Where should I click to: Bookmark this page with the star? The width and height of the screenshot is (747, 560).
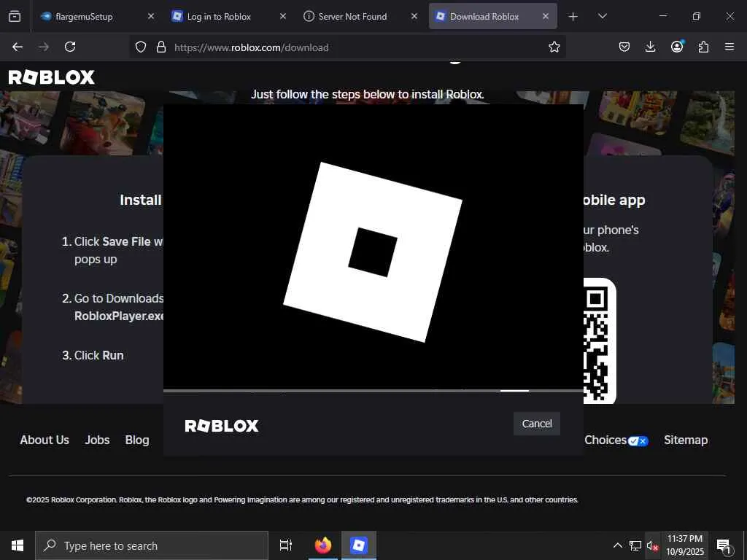554,47
